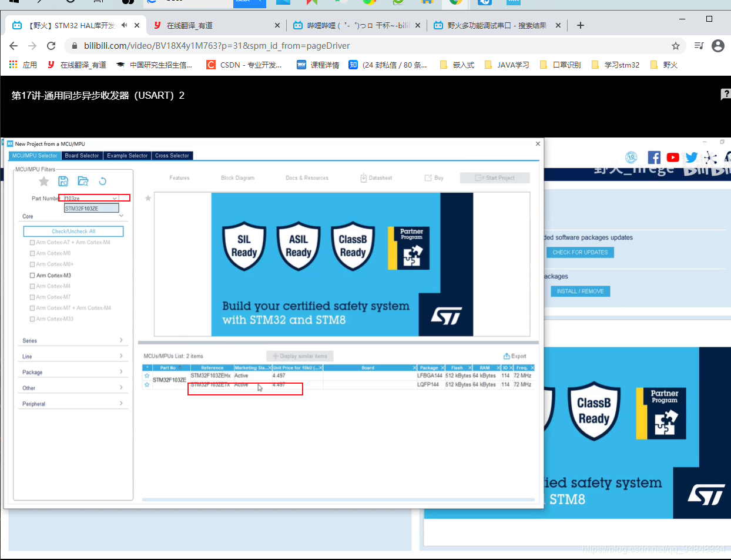Click the CHECK FOR UPDATES button
Viewport: 731px width, 560px height.
[x=580, y=253]
